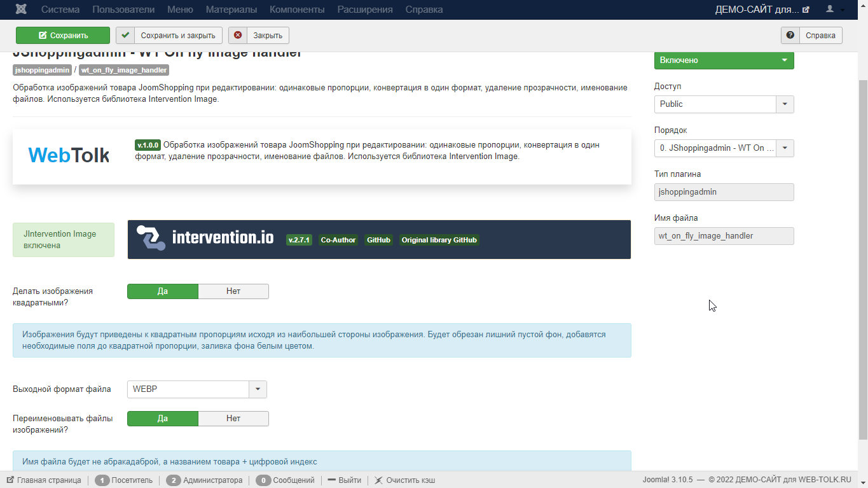
Task: Click the Clear cache icon in status bar
Action: 378,480
